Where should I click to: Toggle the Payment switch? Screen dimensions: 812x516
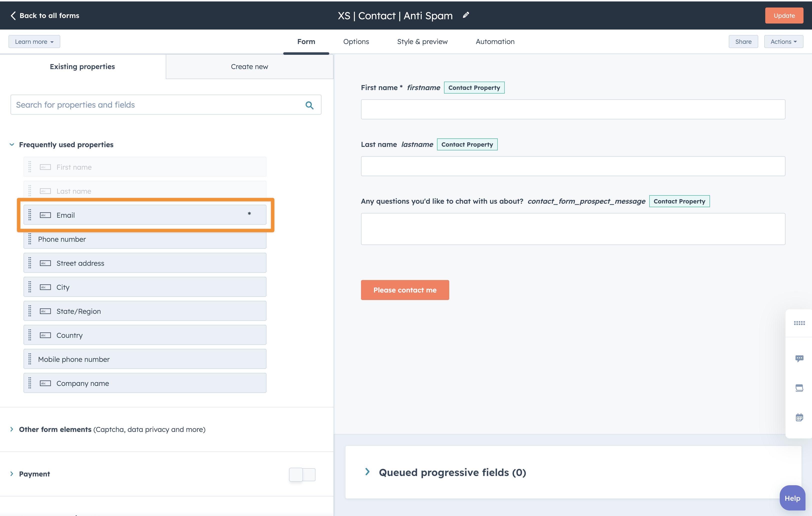tap(302, 474)
